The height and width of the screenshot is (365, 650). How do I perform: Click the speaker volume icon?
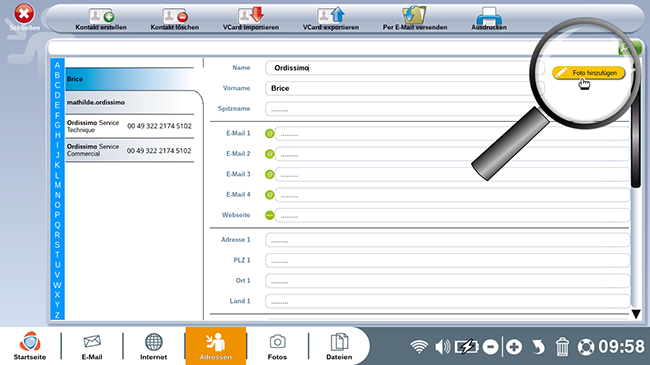click(442, 347)
